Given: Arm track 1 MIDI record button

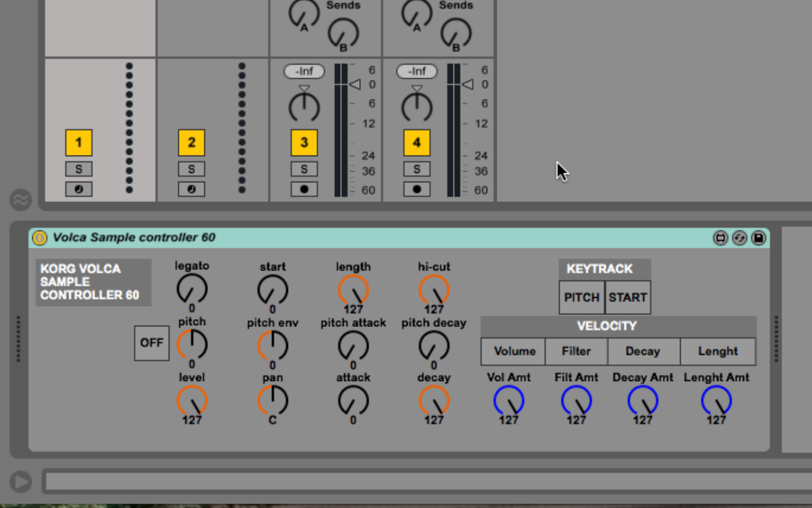Looking at the screenshot, I should tap(79, 189).
